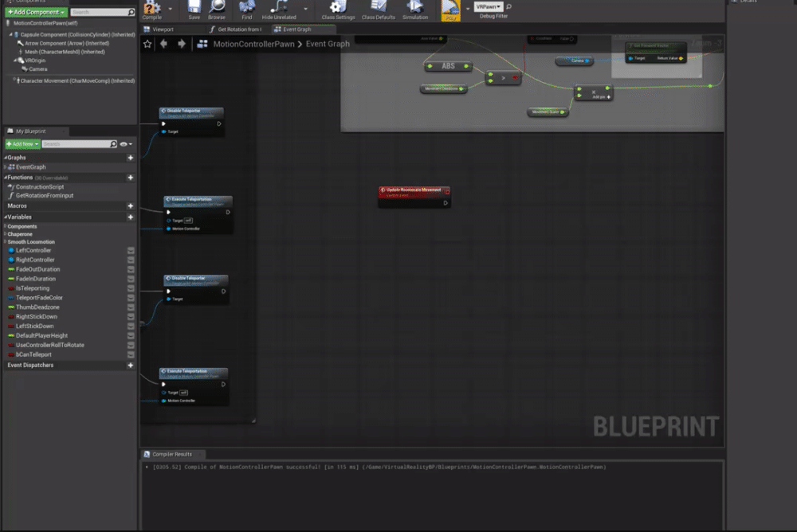Navigate forward in graph history
Image resolution: width=797 pixels, height=532 pixels.
[x=182, y=45]
